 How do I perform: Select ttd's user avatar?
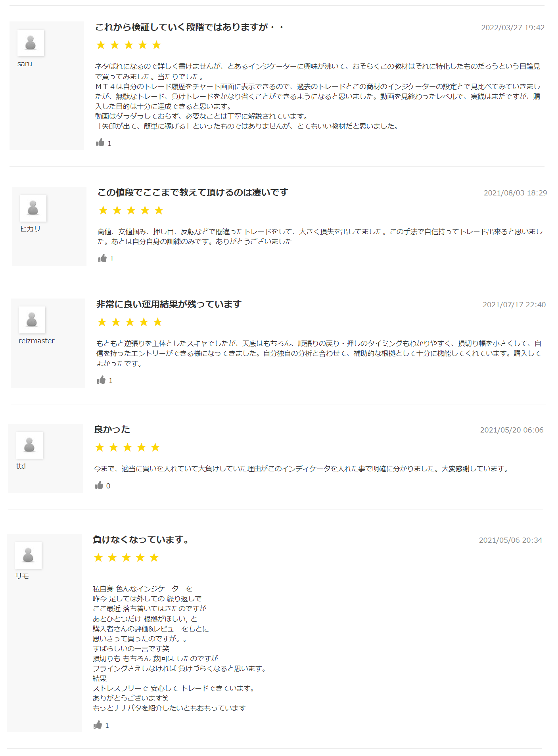point(29,445)
